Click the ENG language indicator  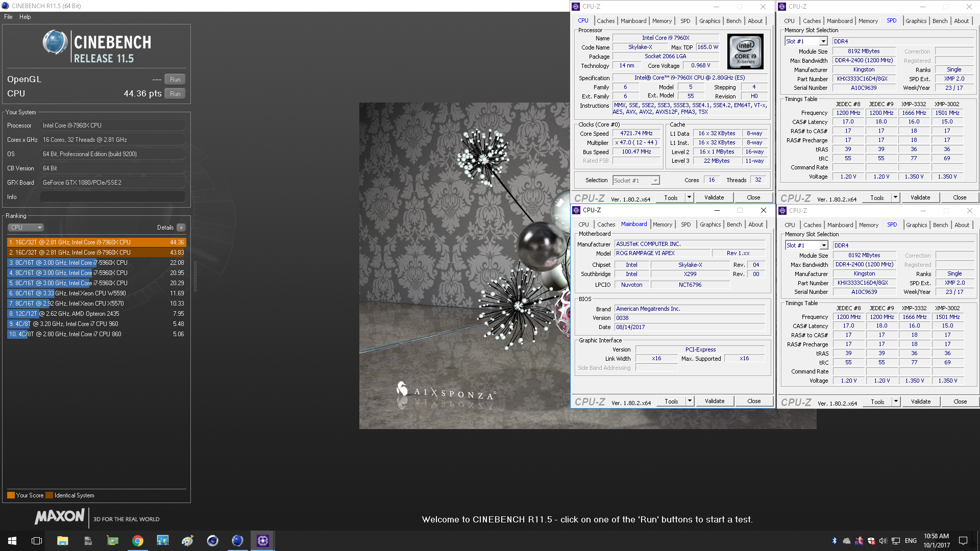[911, 541]
